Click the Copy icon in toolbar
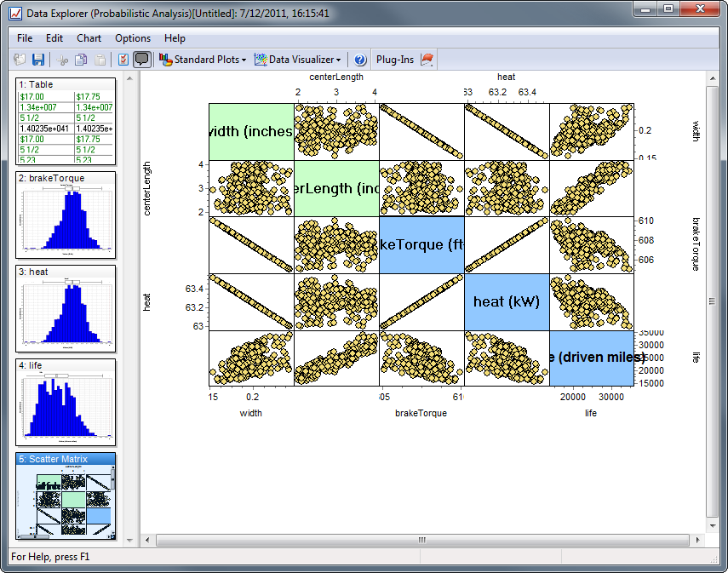728x573 pixels. (81, 60)
